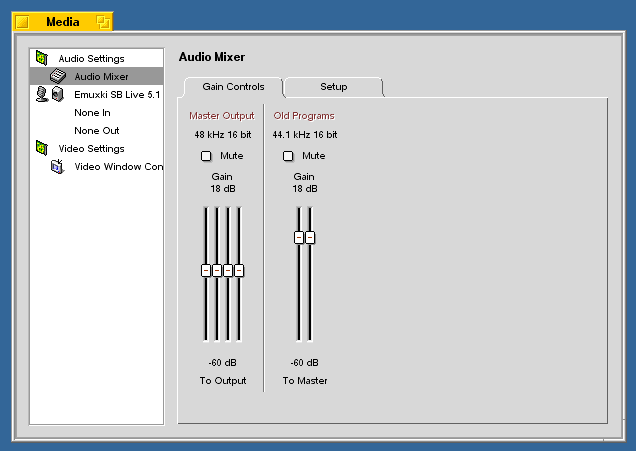Enable Mute for Old Programs
Image resolution: width=636 pixels, height=451 pixels.
[288, 156]
